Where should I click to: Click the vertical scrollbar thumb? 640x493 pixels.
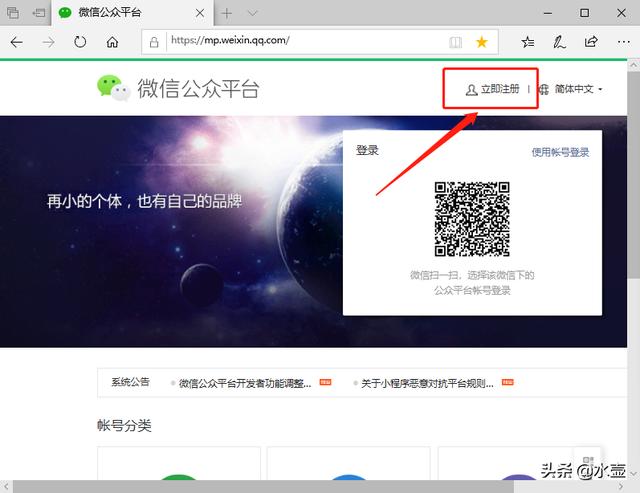[633, 175]
